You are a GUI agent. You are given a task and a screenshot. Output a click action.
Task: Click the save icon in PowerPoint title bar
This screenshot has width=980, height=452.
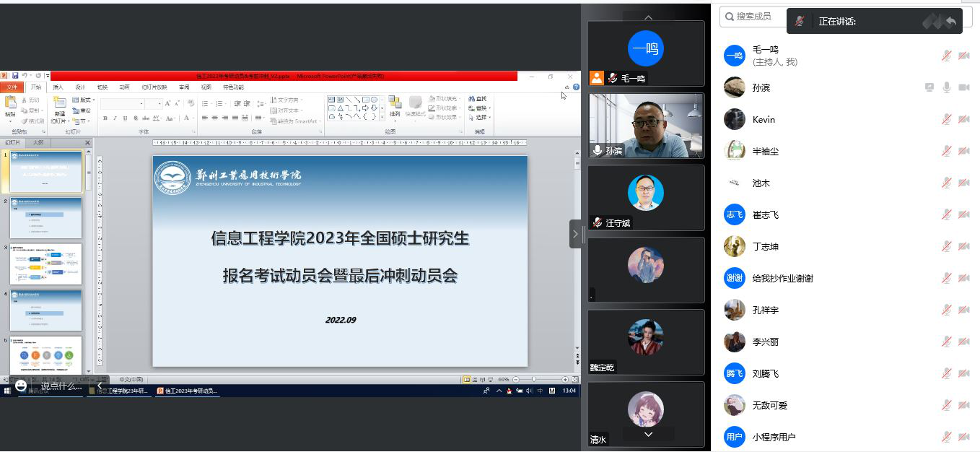point(14,76)
